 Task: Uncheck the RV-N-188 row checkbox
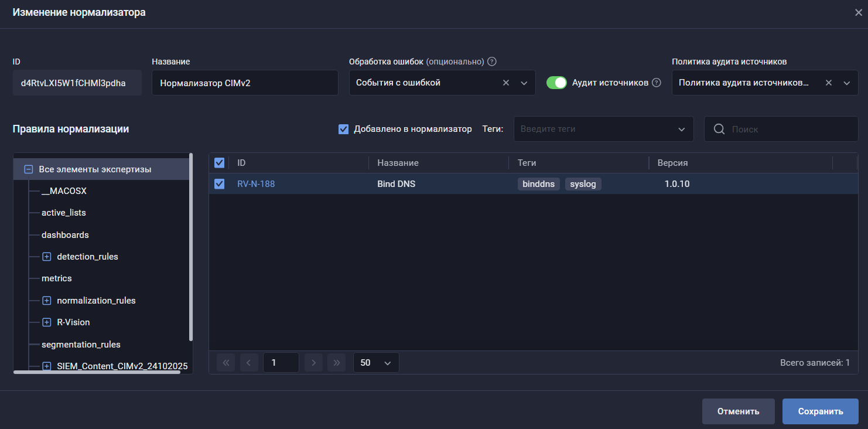(x=220, y=184)
